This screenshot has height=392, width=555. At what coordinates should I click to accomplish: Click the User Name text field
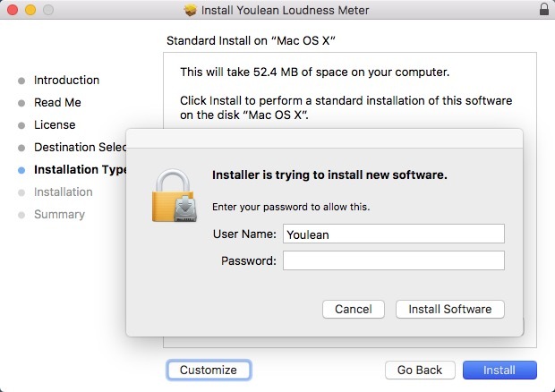(394, 234)
